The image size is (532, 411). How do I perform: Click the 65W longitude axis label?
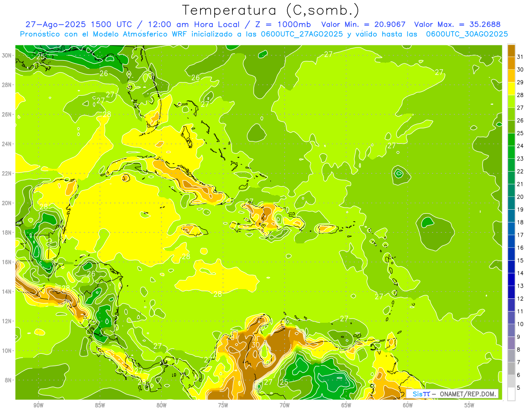pos(346,405)
